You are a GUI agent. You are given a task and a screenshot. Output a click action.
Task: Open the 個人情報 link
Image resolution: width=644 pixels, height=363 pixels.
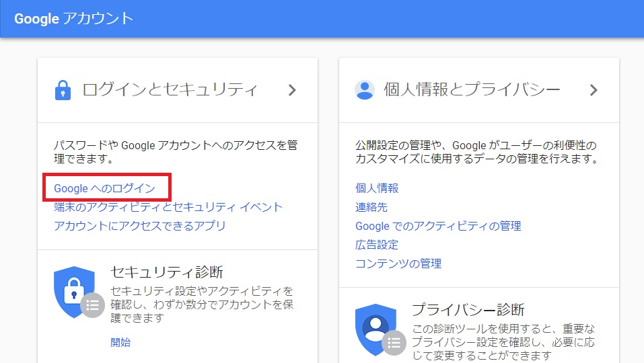pos(377,188)
